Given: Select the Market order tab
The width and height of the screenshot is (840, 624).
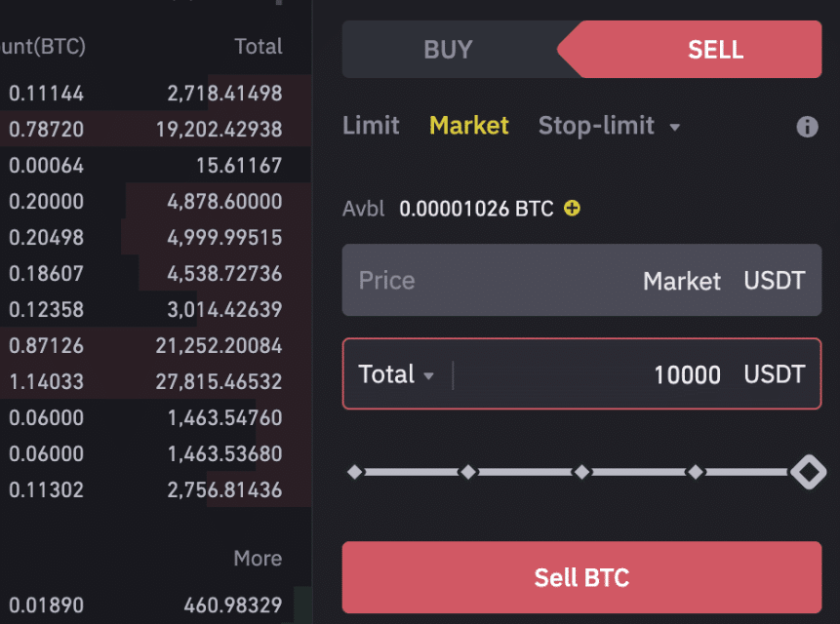Looking at the screenshot, I should coord(469,126).
